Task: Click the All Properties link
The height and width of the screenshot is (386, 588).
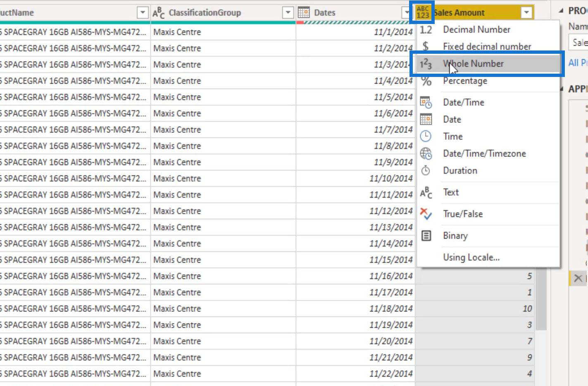Action: coord(578,63)
